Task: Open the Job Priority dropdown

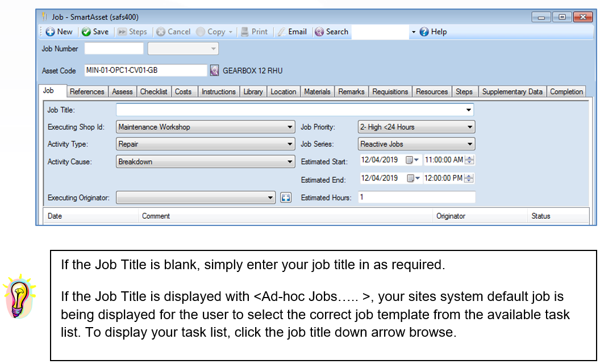Action: pyautogui.click(x=469, y=127)
